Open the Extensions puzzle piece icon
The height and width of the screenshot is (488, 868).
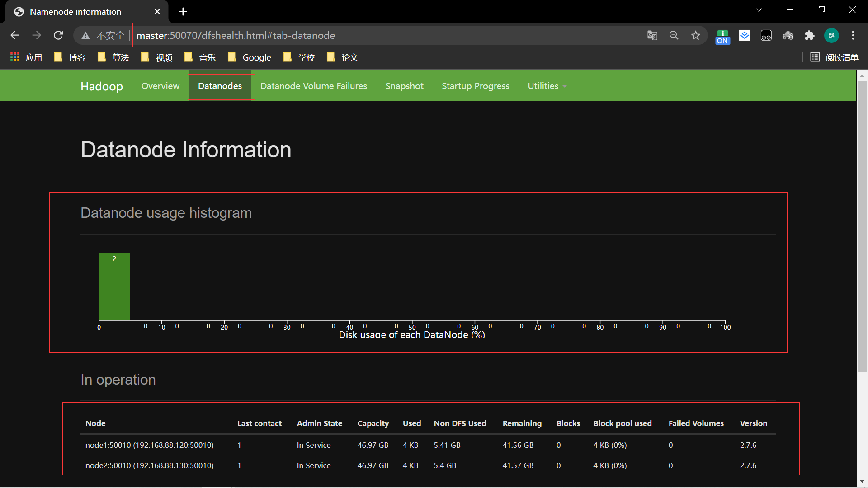(x=809, y=35)
